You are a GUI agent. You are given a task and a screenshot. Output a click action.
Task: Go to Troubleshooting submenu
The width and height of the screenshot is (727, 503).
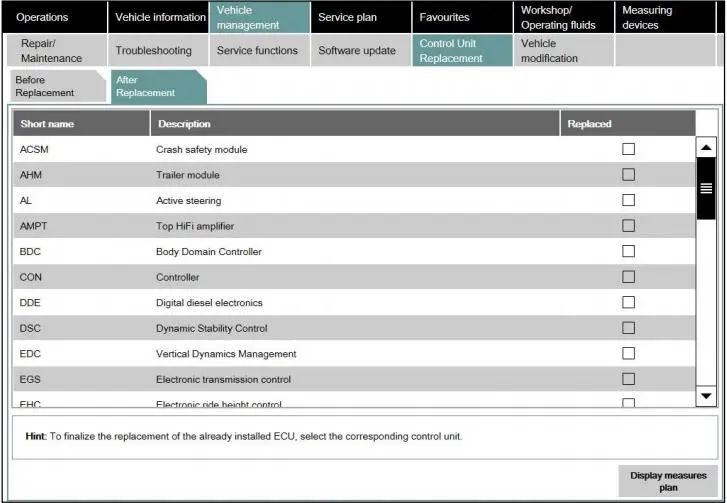pos(159,51)
